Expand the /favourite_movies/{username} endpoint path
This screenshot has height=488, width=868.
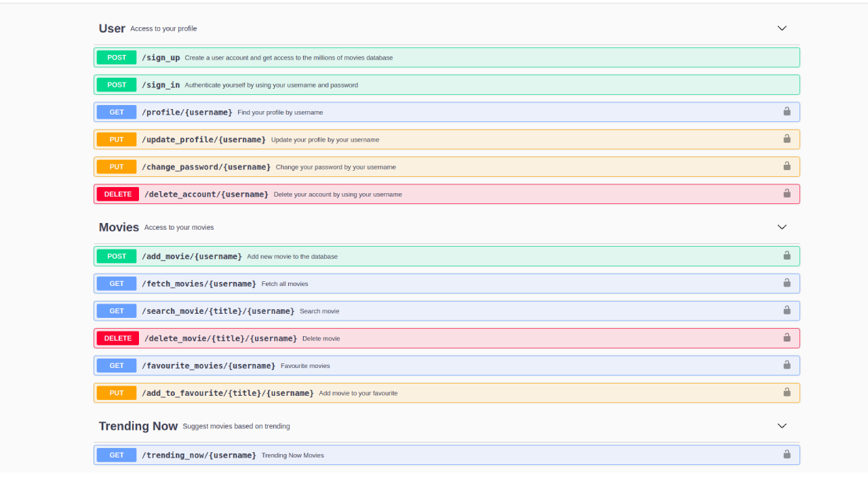208,365
